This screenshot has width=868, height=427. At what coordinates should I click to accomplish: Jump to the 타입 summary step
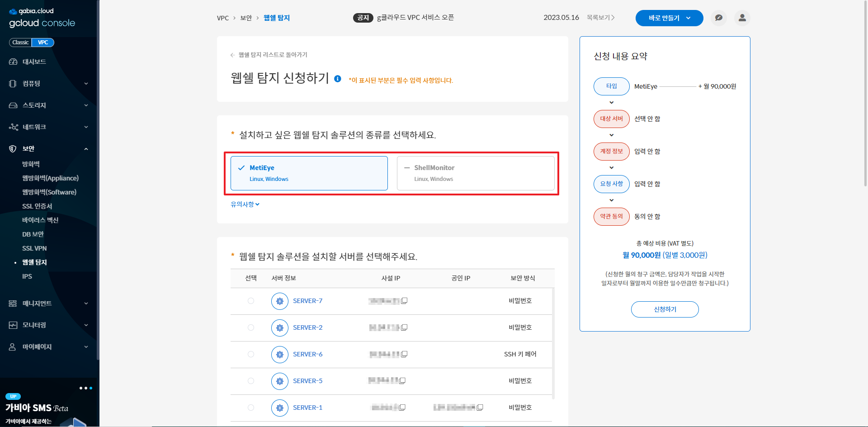(612, 86)
